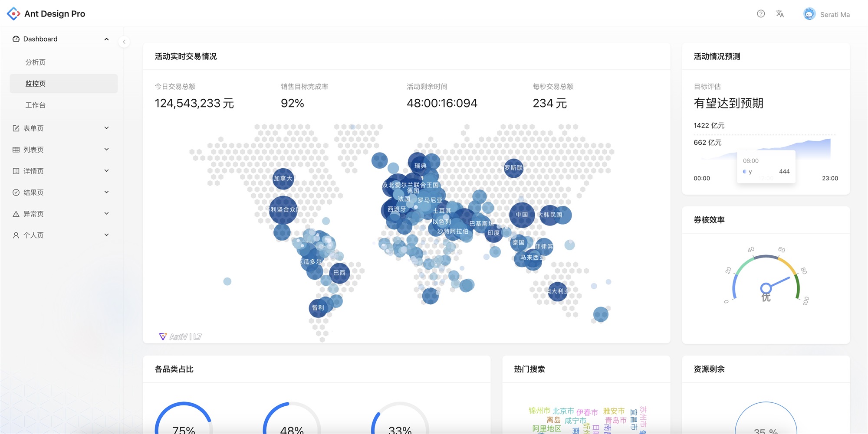Click the 青岛市 word in tag cloud

(616, 420)
